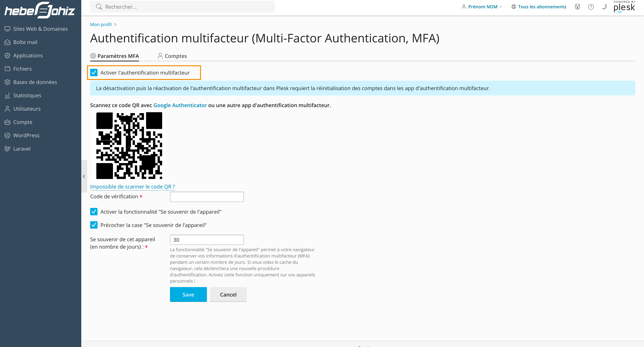This screenshot has width=644, height=347.
Task: Open the Utilisateurs menu item
Action: 40,109
